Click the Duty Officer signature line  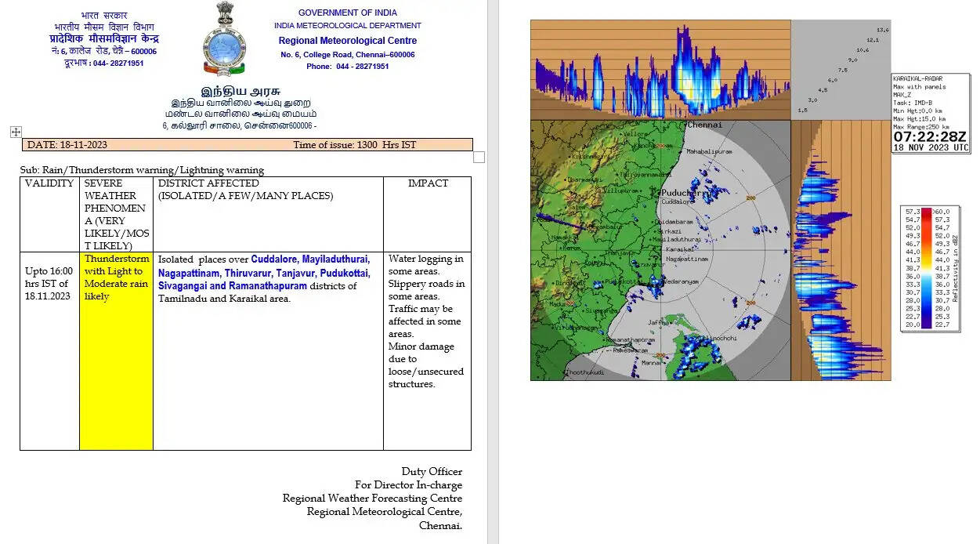click(432, 472)
